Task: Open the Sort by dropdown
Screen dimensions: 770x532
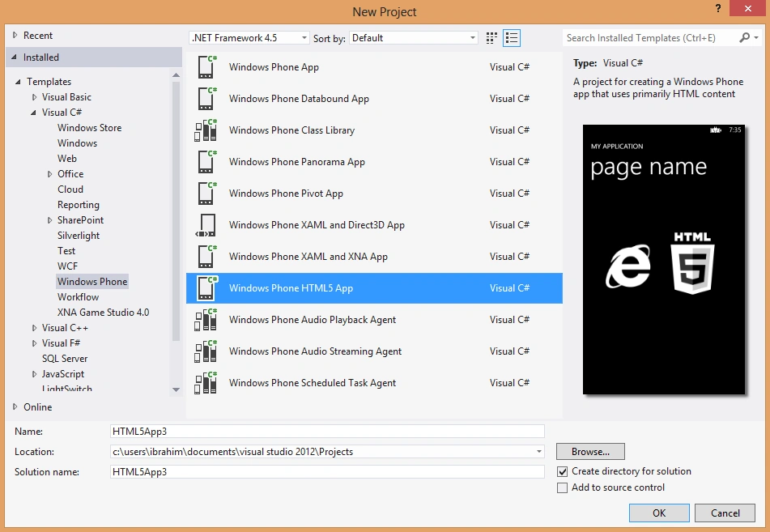Action: coord(414,38)
